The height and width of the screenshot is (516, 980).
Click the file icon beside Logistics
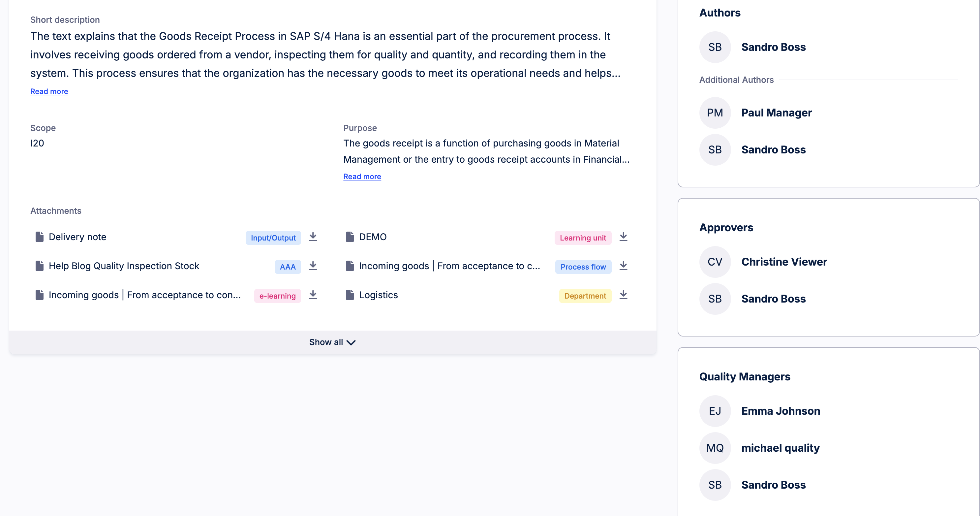point(350,295)
